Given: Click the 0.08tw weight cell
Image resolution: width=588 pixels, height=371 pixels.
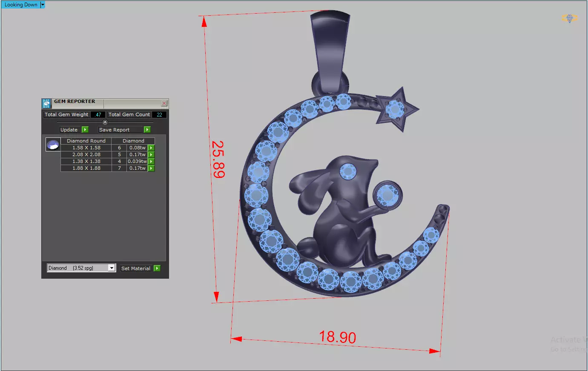Looking at the screenshot, I should 138,148.
